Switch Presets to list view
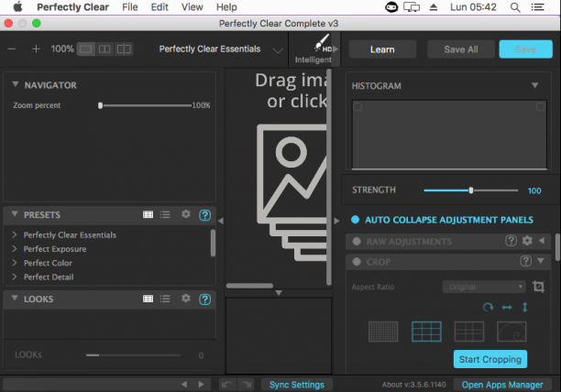The image size is (561, 392). [x=165, y=214]
